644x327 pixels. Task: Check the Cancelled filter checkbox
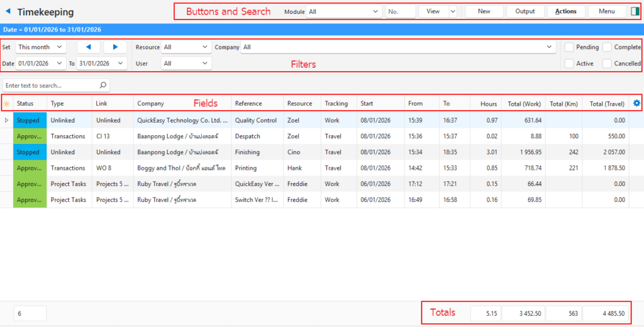(607, 64)
